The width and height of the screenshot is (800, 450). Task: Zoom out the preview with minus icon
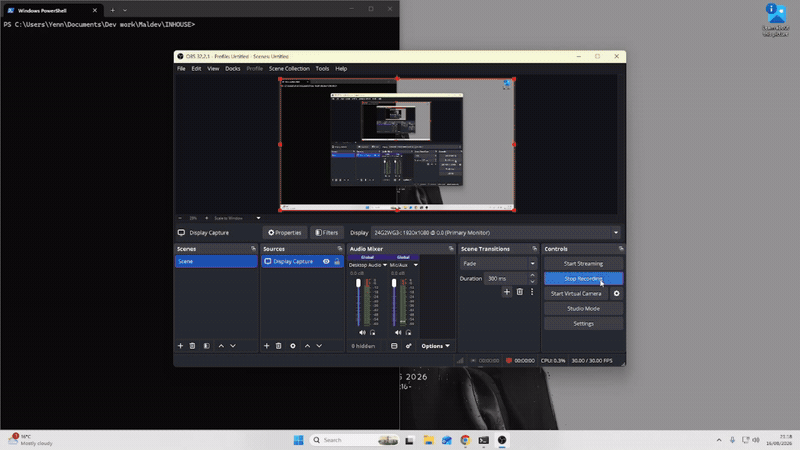point(180,218)
